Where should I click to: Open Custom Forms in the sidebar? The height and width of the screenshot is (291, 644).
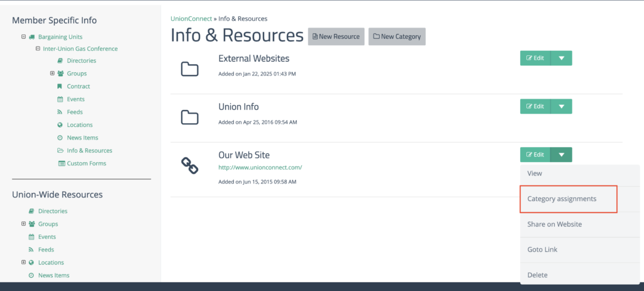(x=86, y=163)
